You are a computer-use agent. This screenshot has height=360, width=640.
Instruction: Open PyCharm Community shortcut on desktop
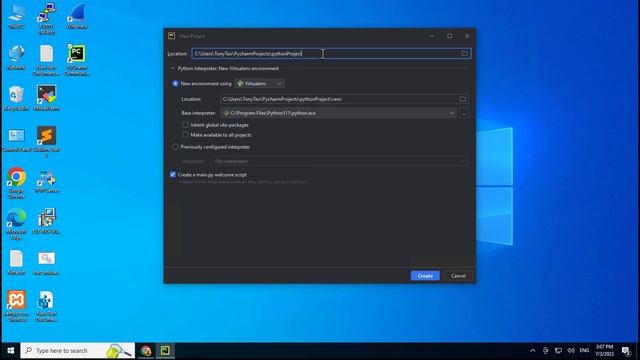[76, 60]
